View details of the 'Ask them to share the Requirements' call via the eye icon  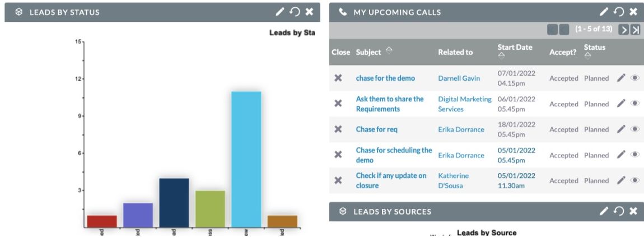[x=635, y=104]
